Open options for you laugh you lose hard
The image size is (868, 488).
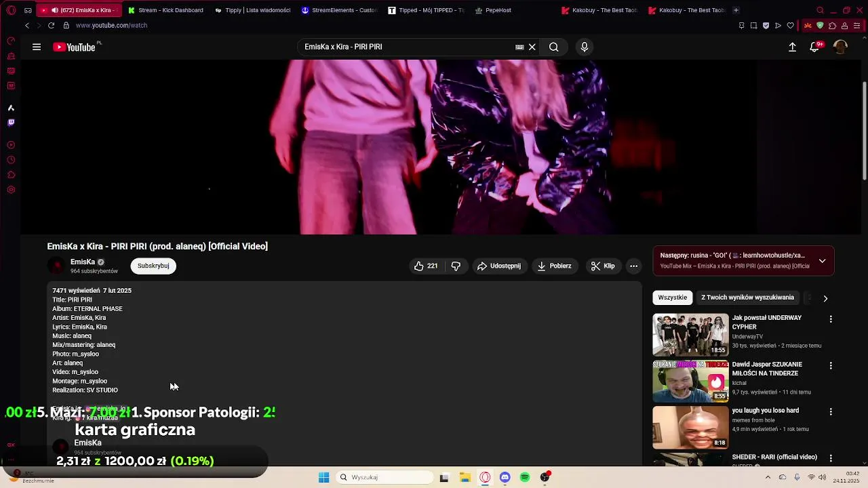[831, 411]
